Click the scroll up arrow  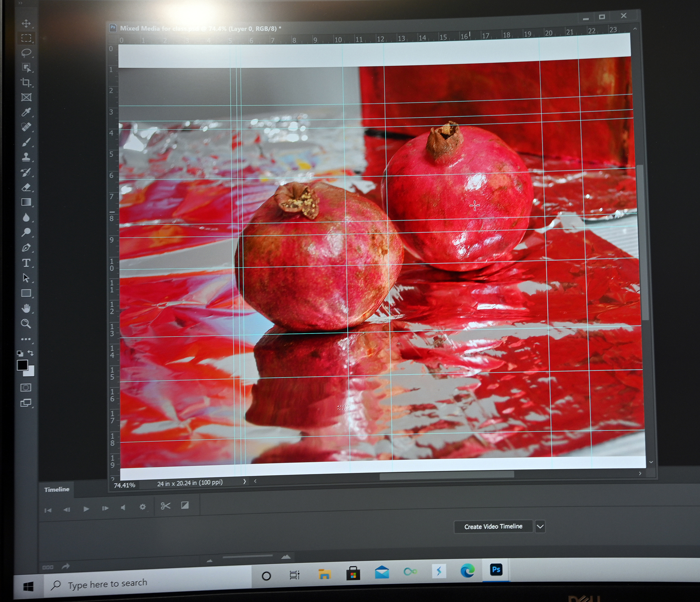pos(635,28)
